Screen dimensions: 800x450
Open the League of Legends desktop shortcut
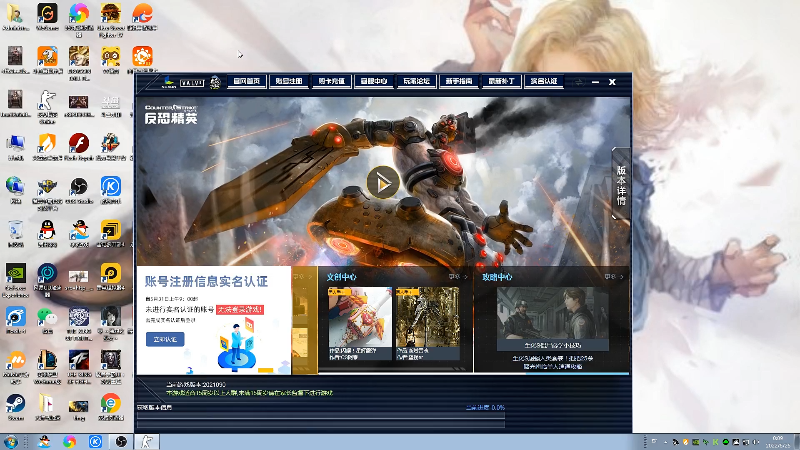47,366
